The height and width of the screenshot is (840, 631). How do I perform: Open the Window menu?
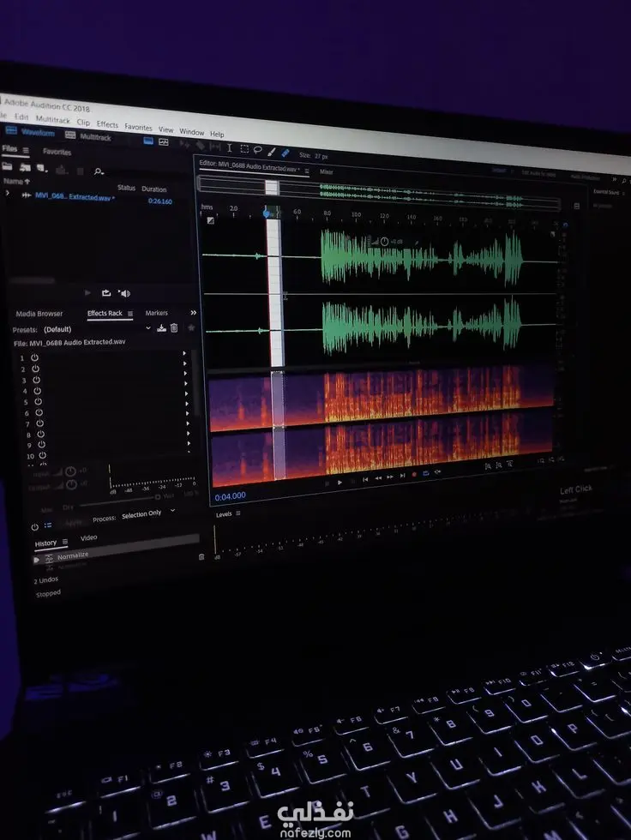192,132
